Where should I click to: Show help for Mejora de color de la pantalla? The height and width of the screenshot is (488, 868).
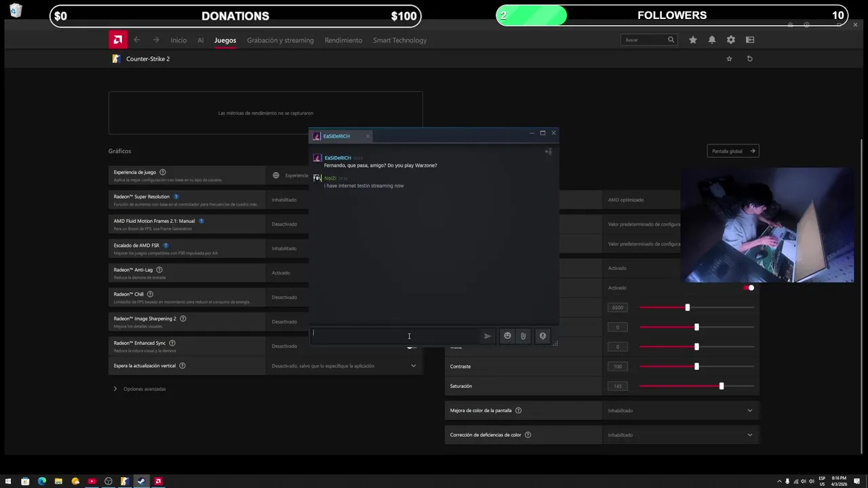click(519, 411)
